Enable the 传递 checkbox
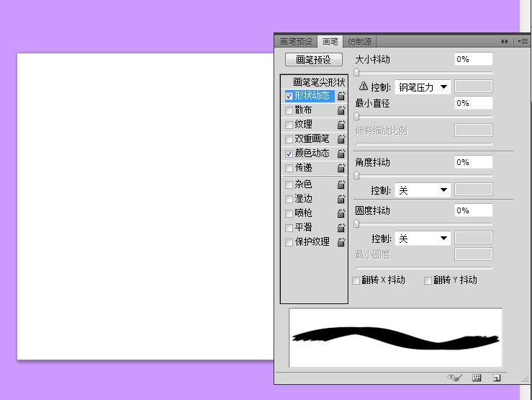Screen dimensions: 532x400 289,168
